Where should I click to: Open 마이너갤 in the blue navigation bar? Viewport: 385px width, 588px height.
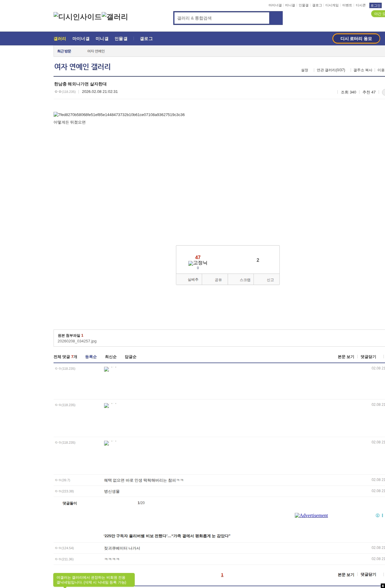click(81, 39)
